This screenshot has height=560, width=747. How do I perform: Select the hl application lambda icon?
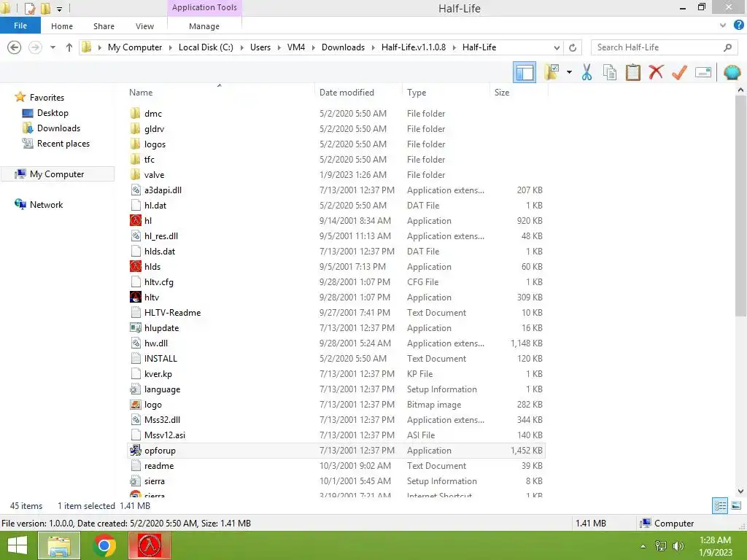click(135, 220)
